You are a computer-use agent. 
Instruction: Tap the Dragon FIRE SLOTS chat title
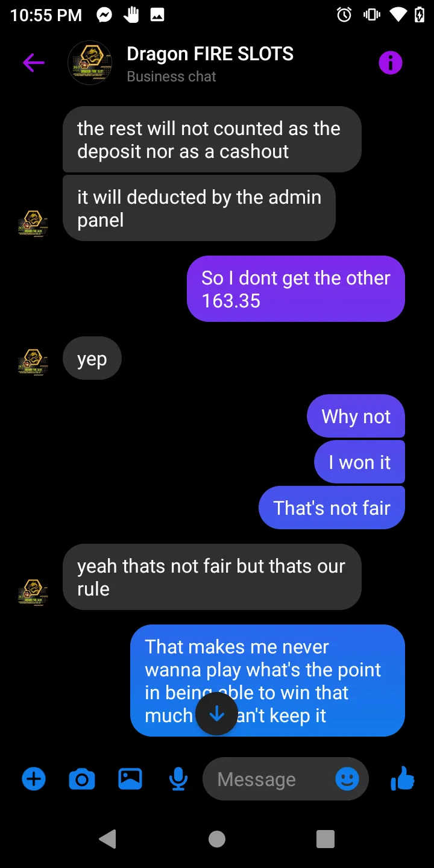point(210,54)
